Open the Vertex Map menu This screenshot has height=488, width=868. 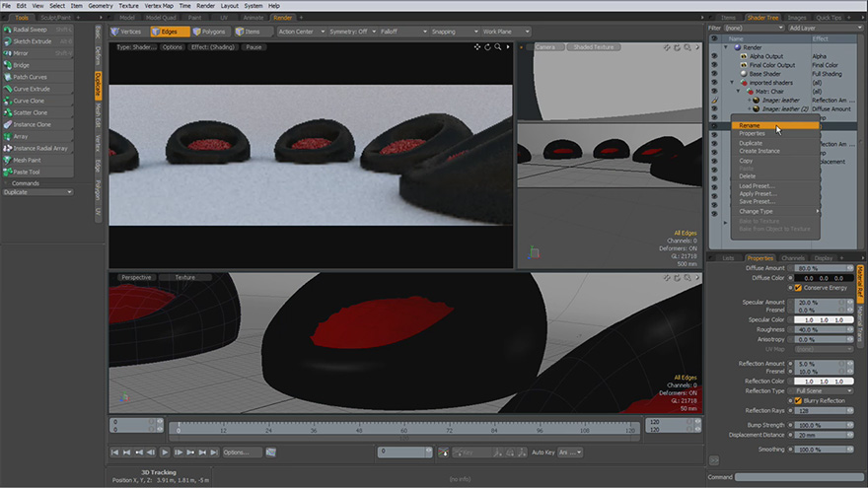point(159,6)
